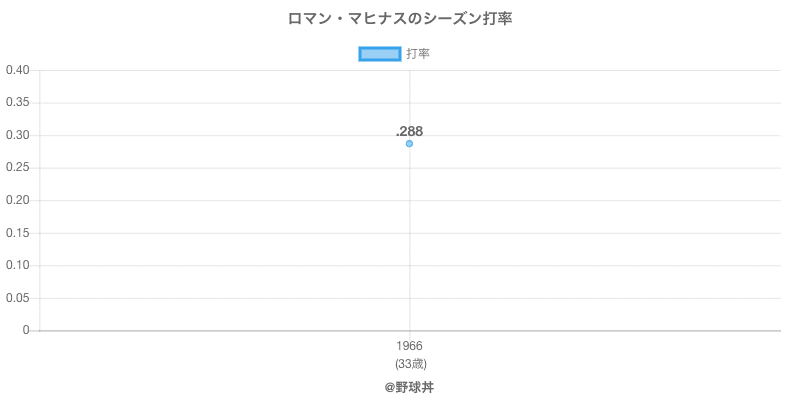Click the .288 value label

pos(409,131)
